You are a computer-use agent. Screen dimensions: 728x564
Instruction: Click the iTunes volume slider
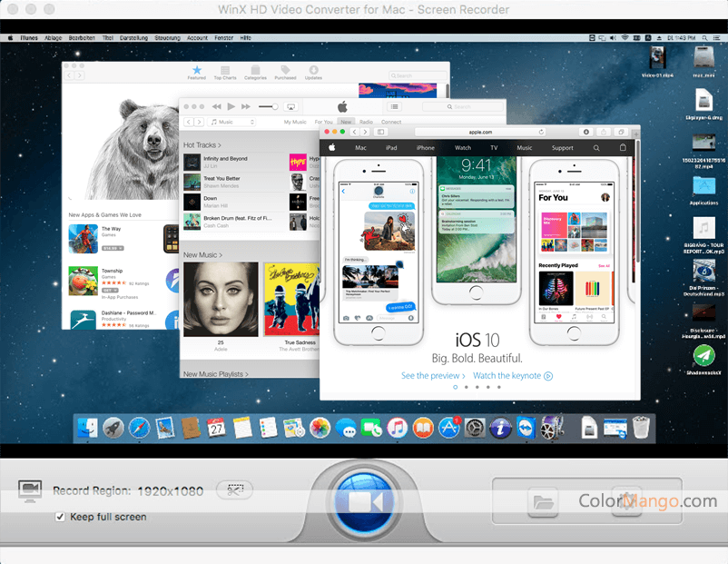point(268,107)
